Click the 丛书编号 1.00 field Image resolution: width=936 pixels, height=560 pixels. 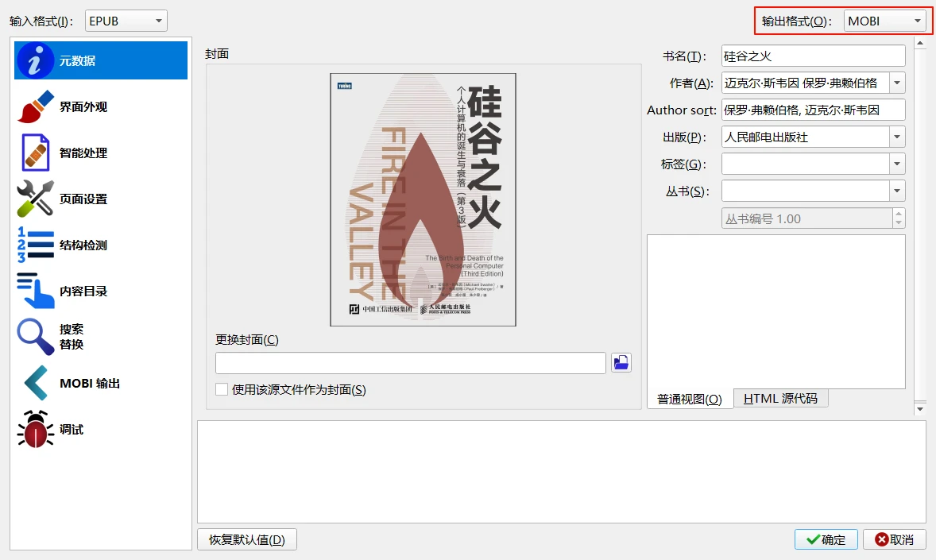pyautogui.click(x=806, y=218)
